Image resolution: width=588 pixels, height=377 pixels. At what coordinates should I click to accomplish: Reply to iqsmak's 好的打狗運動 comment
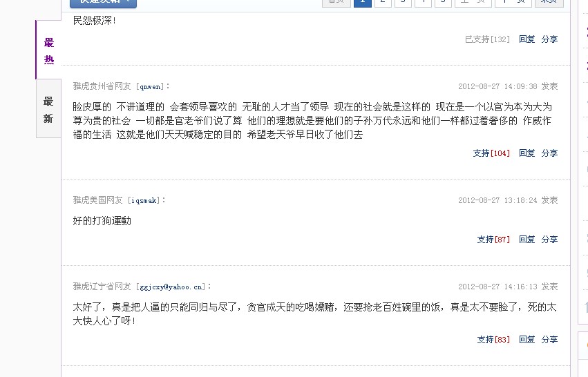point(527,239)
